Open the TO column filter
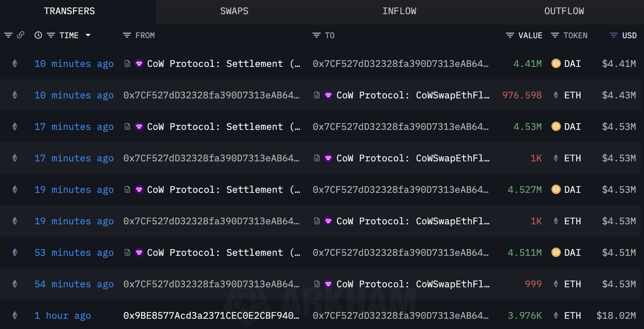This screenshot has width=644, height=329. point(316,35)
